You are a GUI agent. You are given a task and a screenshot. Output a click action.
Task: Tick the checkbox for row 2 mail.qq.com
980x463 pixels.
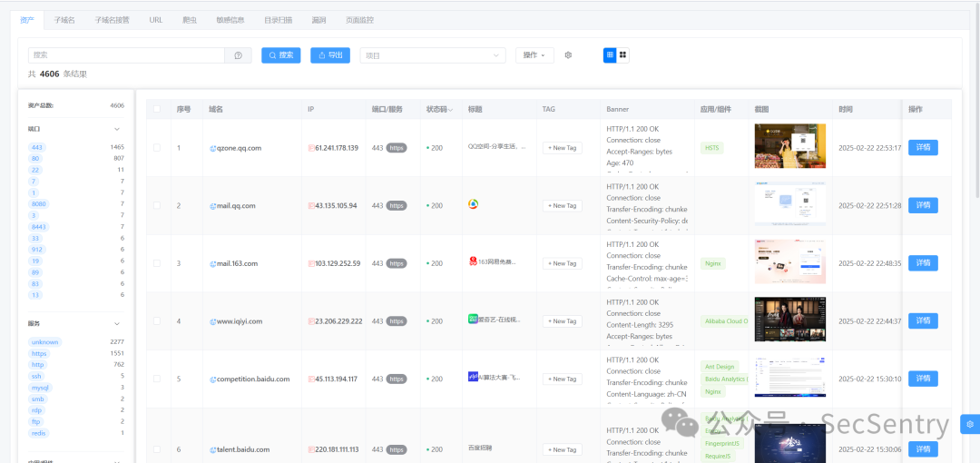click(157, 205)
